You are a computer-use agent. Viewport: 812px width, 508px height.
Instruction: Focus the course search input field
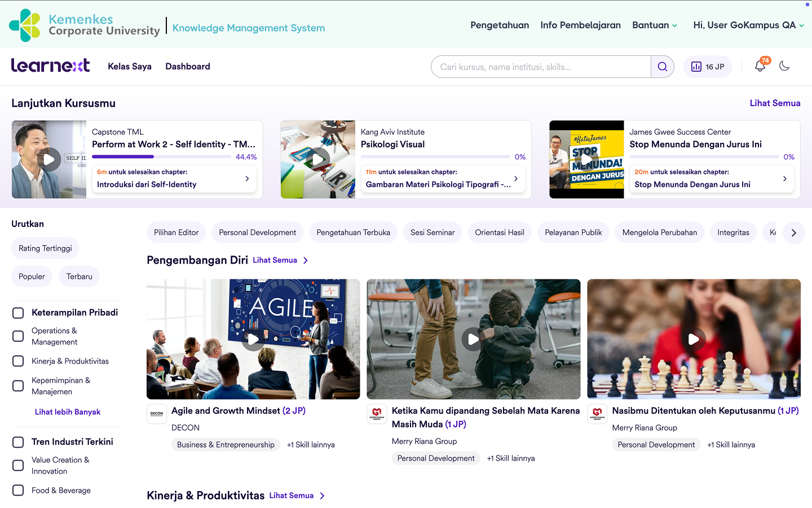click(541, 67)
